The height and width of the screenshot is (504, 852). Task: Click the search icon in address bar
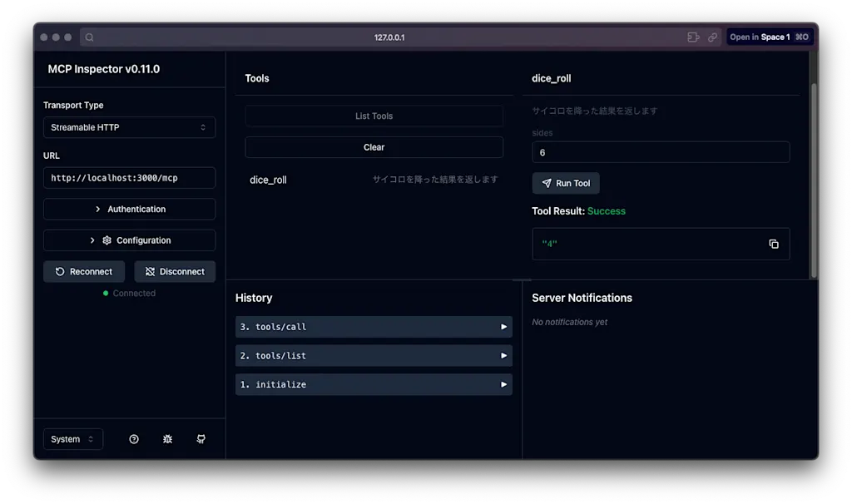90,37
